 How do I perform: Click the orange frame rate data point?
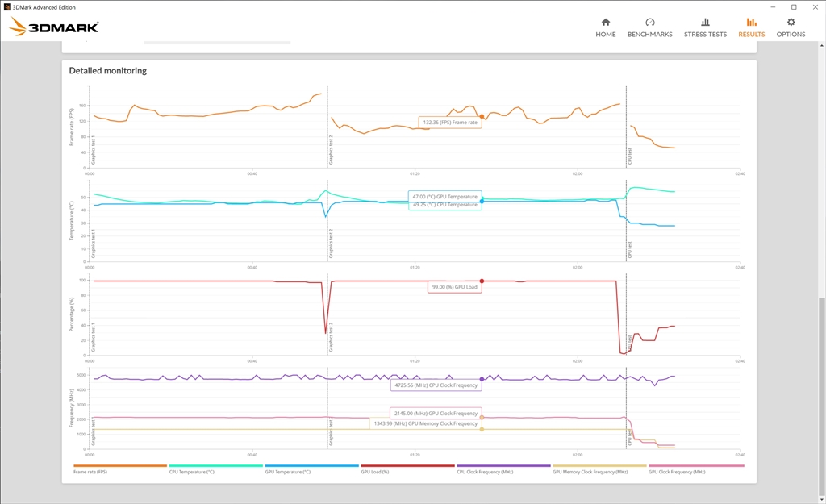pyautogui.click(x=482, y=116)
